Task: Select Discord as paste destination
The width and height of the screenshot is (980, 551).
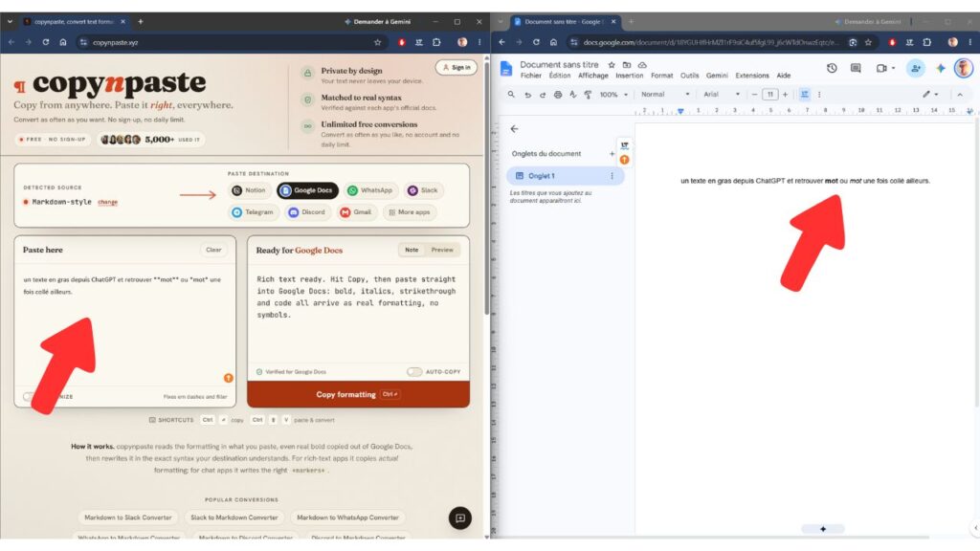Action: (307, 212)
